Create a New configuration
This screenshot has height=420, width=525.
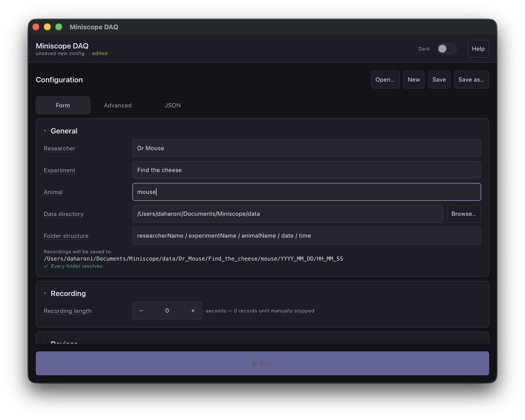tap(414, 80)
